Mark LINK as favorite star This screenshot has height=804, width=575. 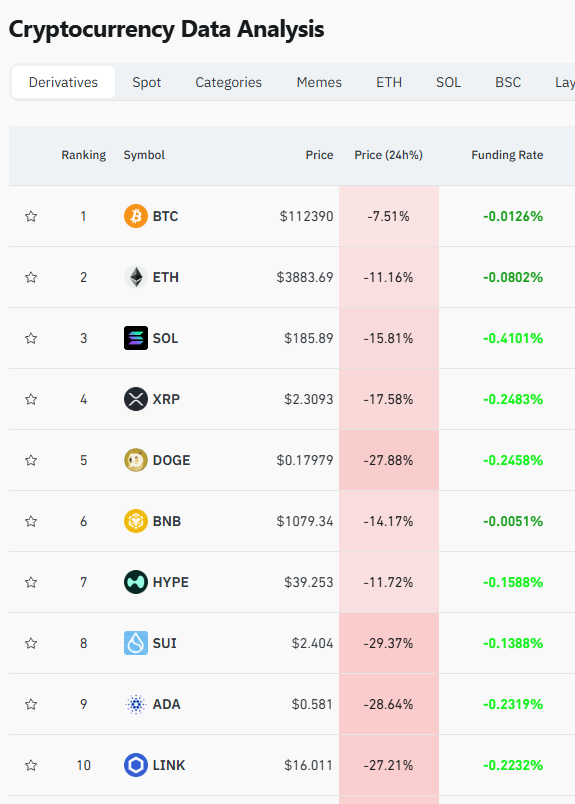coord(31,765)
